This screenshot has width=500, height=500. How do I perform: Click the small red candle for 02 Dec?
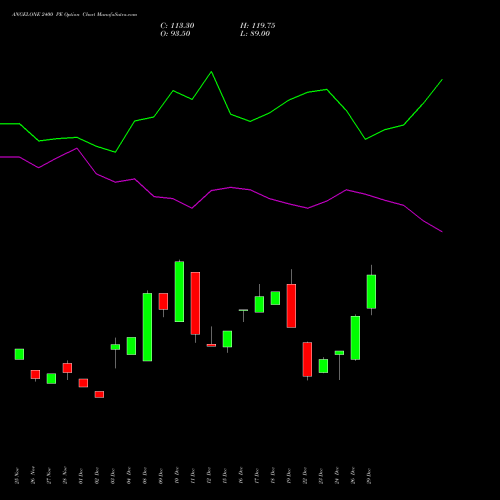[x=99, y=394]
